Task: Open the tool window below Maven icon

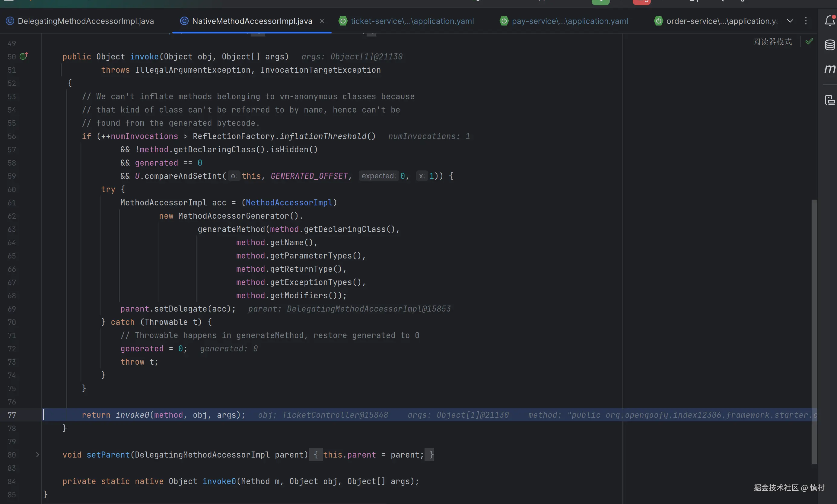Action: pos(829,100)
